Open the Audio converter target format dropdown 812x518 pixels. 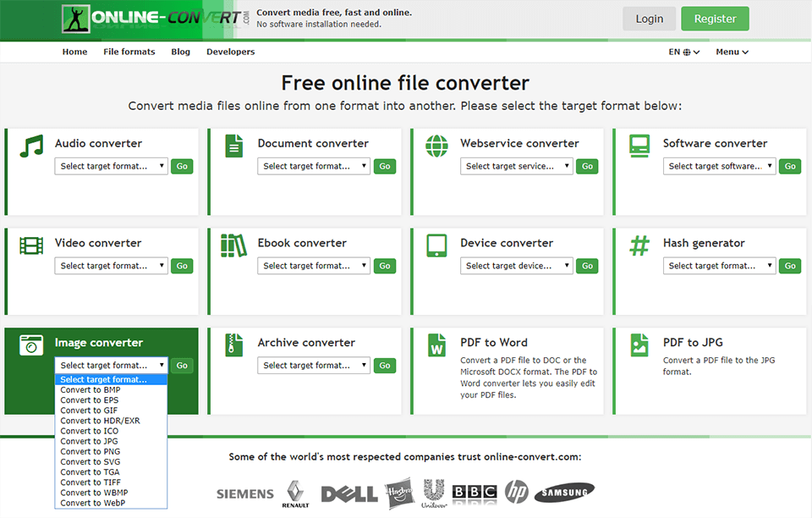click(x=111, y=166)
